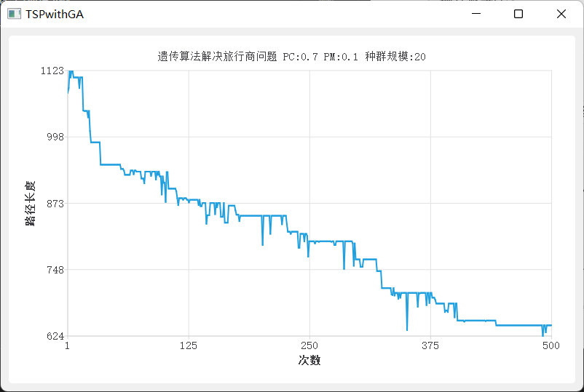This screenshot has width=584, height=392.
Task: Click the x-axis label 375
Action: pyautogui.click(x=430, y=345)
